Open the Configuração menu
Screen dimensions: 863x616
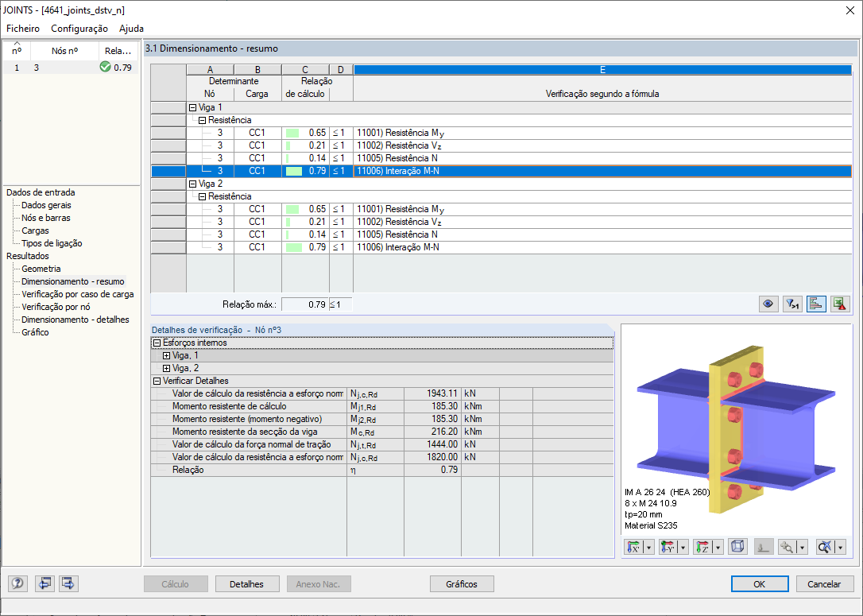tap(79, 29)
